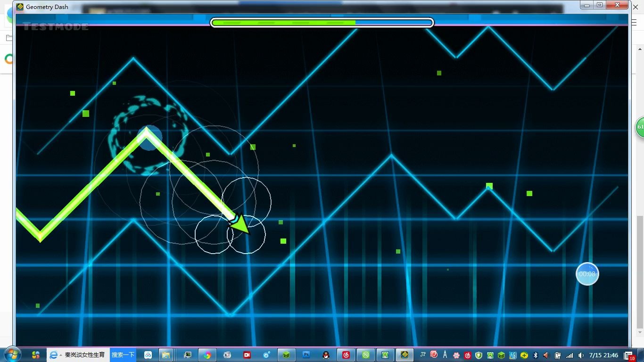Viewport: 644px width, 362px height.
Task: Open green Minecraft block icon in taskbar
Action: pyautogui.click(x=286, y=355)
